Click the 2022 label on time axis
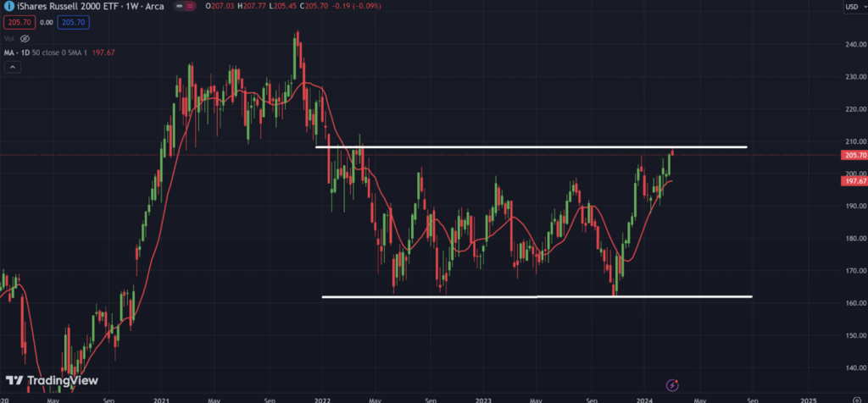Screen dimensions: 868x403 (x=322, y=399)
